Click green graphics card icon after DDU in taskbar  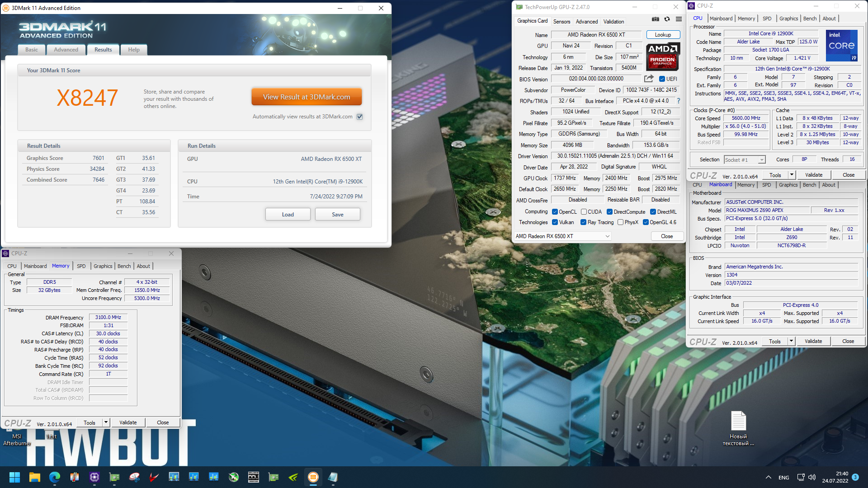coord(274,477)
